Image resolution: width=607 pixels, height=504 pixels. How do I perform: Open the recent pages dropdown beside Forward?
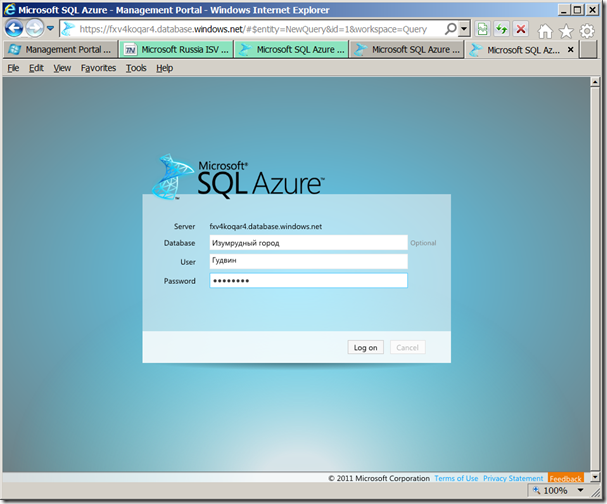point(50,28)
